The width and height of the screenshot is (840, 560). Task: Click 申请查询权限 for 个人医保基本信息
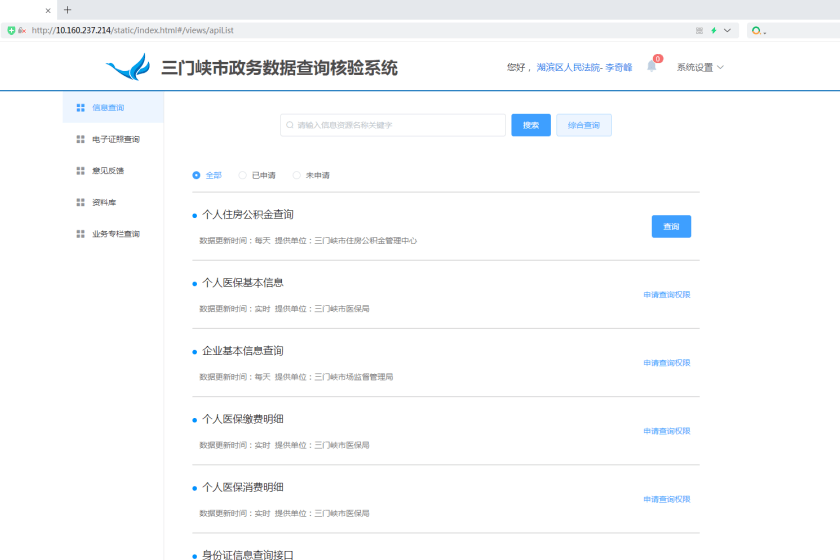666,295
